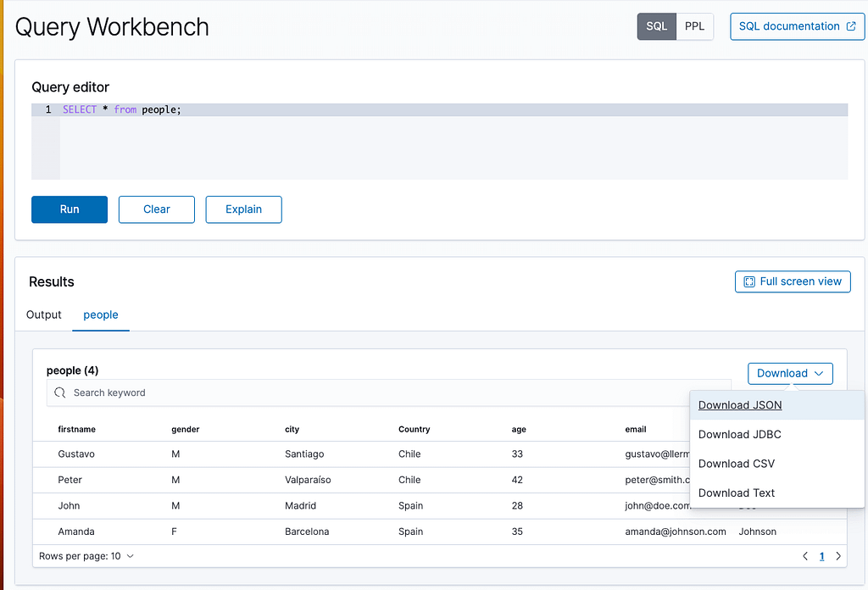The height and width of the screenshot is (590, 868).
Task: Open page 1 in pagination
Action: coord(821,556)
